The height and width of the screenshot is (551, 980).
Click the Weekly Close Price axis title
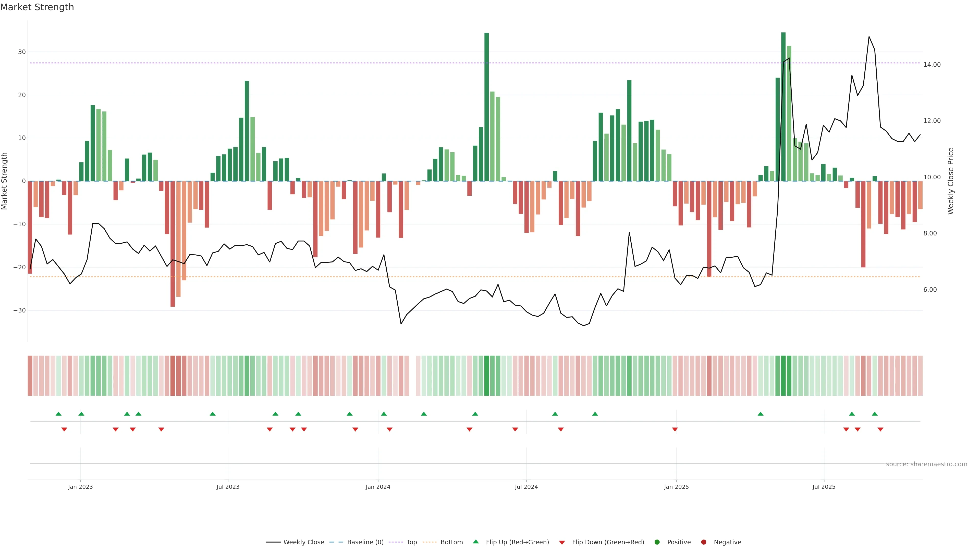(951, 181)
